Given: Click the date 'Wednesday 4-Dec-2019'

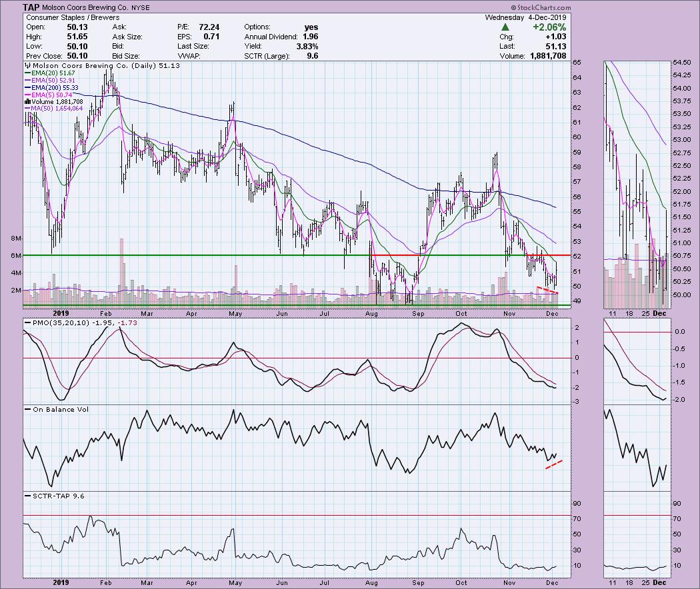Looking at the screenshot, I should 526,17.
